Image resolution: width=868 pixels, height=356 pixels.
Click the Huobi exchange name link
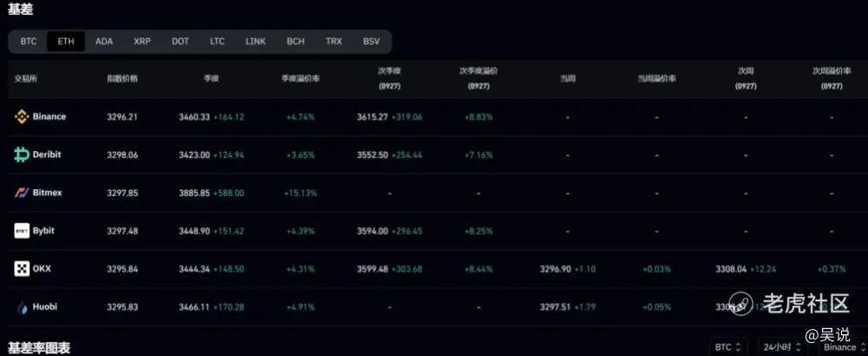tap(46, 307)
